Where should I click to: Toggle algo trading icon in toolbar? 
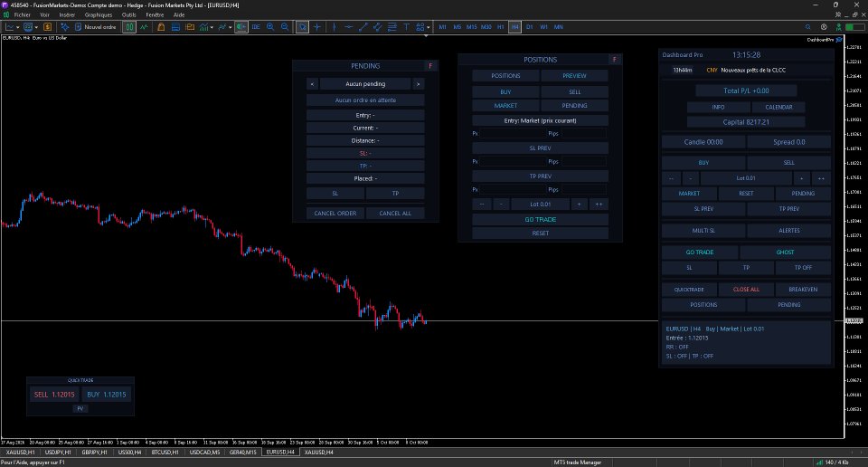(65, 26)
